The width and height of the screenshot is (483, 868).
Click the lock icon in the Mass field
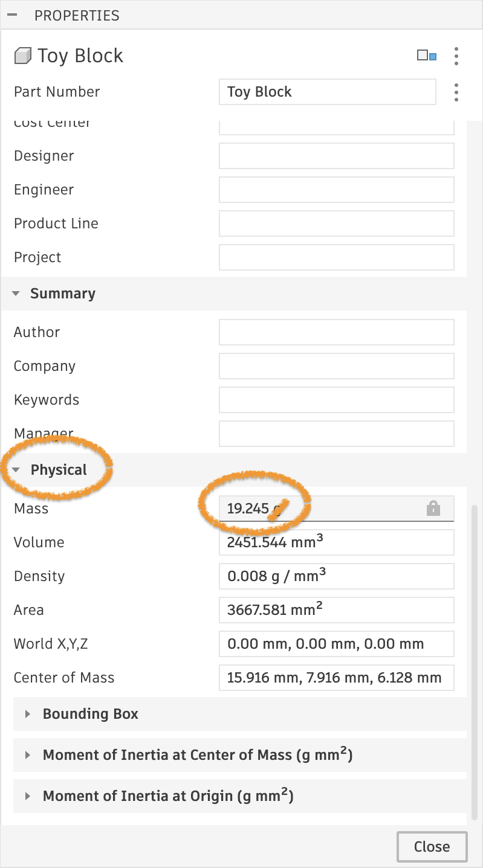(x=433, y=509)
